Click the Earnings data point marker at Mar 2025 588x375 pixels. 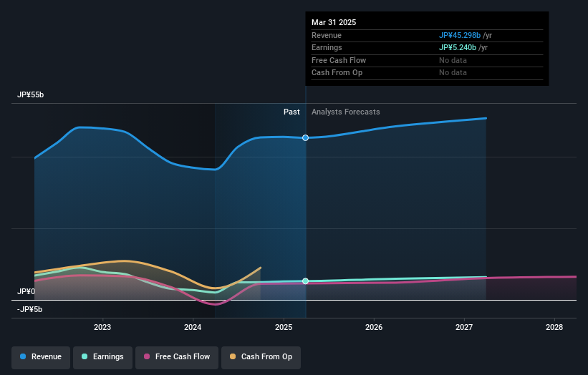[x=306, y=281]
